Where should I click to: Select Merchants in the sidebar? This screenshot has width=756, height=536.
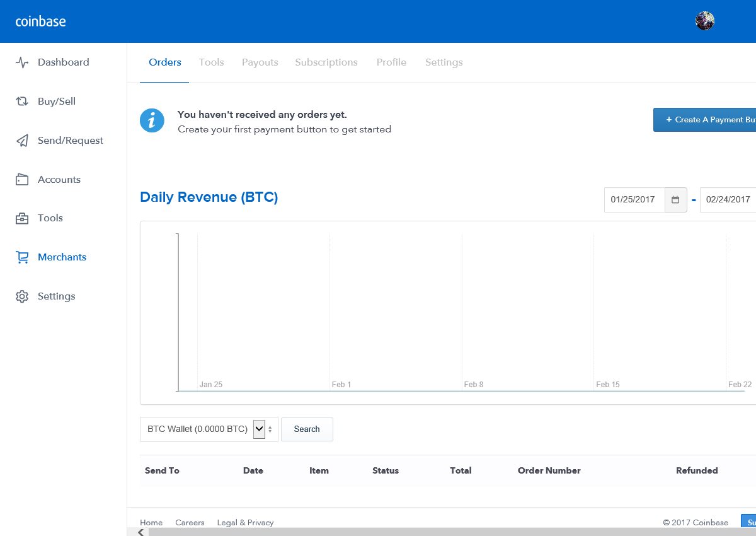[62, 257]
